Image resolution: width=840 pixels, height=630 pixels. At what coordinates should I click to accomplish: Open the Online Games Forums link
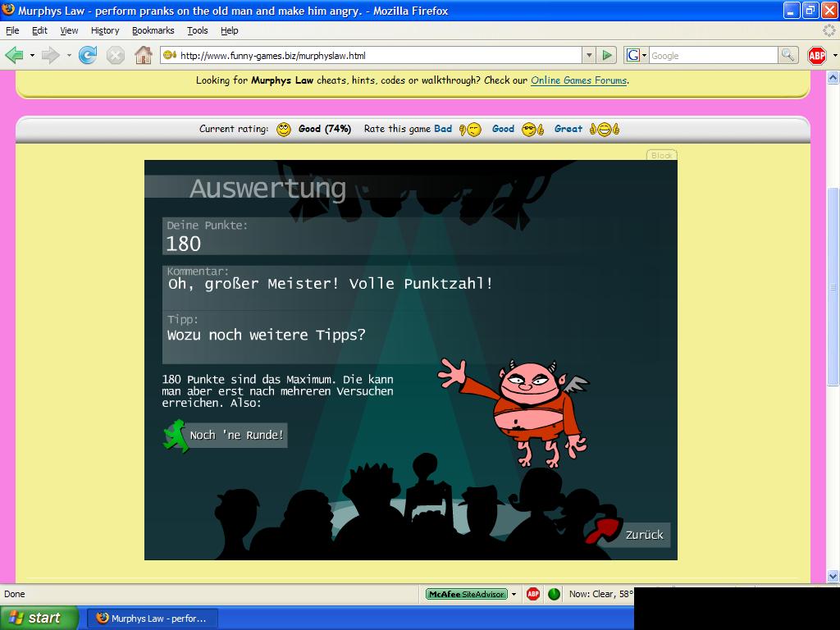click(578, 80)
